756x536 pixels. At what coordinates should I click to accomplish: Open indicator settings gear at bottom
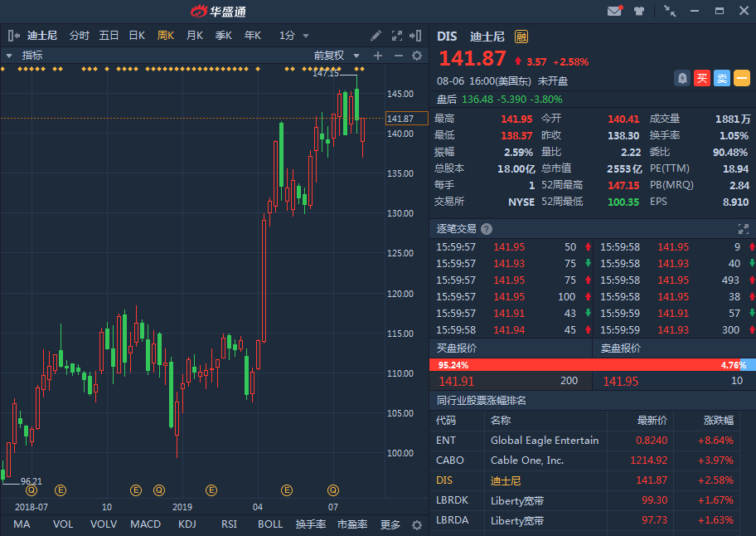click(x=417, y=525)
